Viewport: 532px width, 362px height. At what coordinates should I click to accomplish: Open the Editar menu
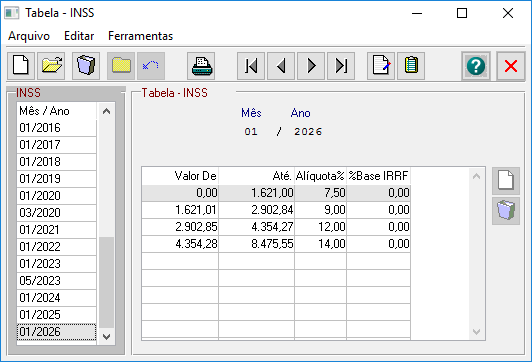pos(79,36)
